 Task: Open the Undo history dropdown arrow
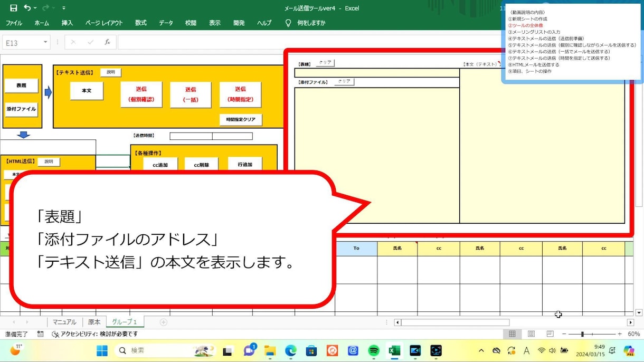coord(35,8)
